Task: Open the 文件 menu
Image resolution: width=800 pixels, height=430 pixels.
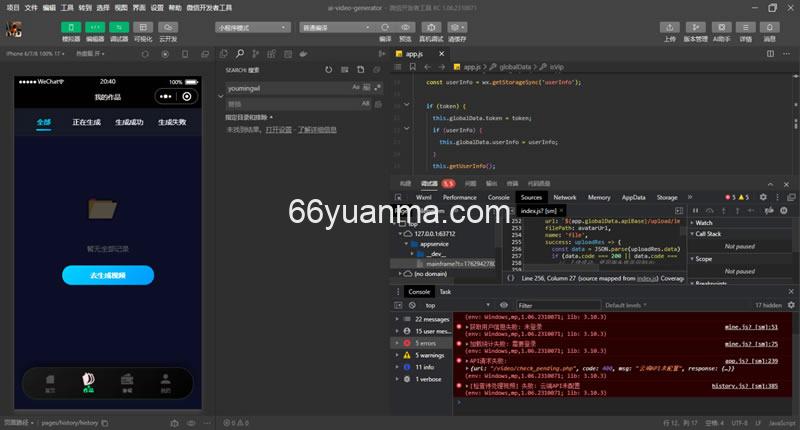Action: point(31,8)
